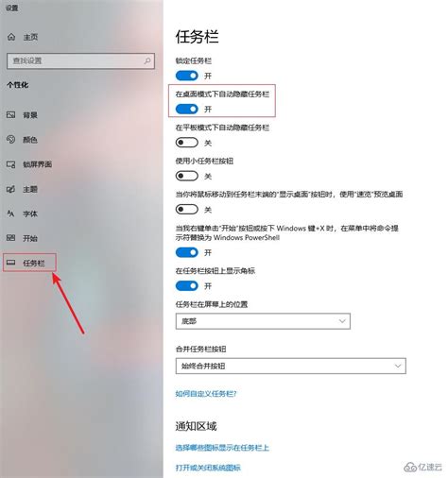
Task: Open the Themes (主题) icon
Action: [x=11, y=189]
